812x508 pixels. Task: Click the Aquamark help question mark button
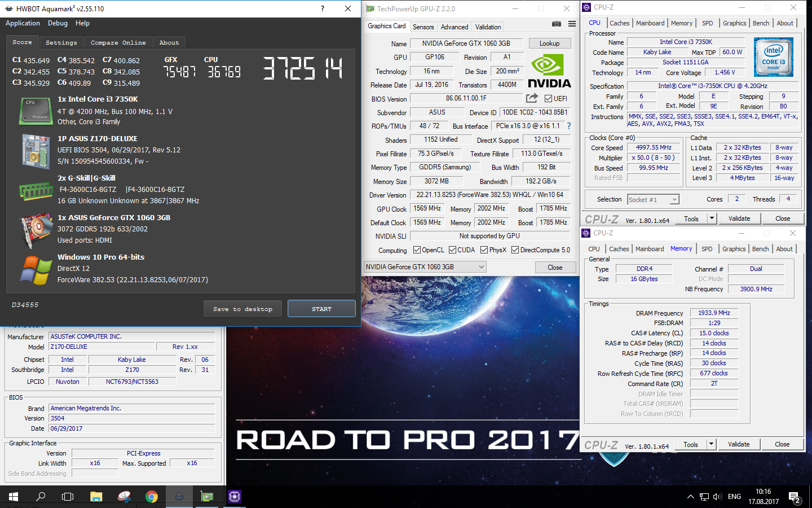(x=322, y=8)
